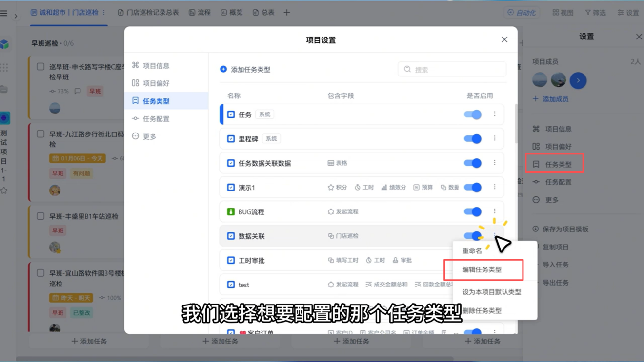Toggle the 演示1 enabled switch
The width and height of the screenshot is (644, 362).
point(472,187)
